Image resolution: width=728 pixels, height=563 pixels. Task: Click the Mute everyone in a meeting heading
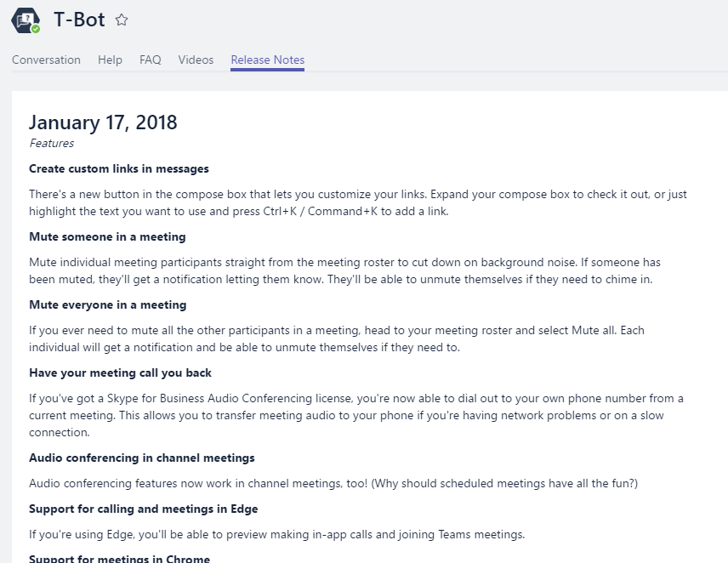click(x=107, y=304)
